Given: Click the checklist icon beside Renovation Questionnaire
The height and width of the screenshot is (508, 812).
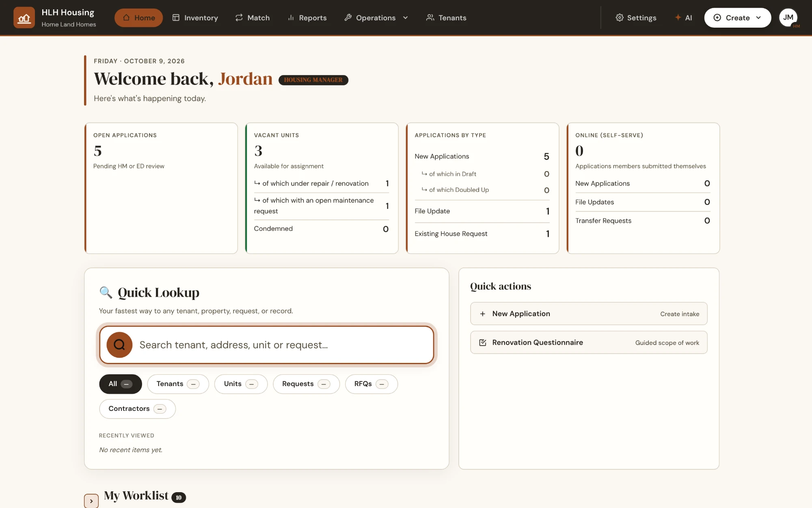Looking at the screenshot, I should pos(482,343).
